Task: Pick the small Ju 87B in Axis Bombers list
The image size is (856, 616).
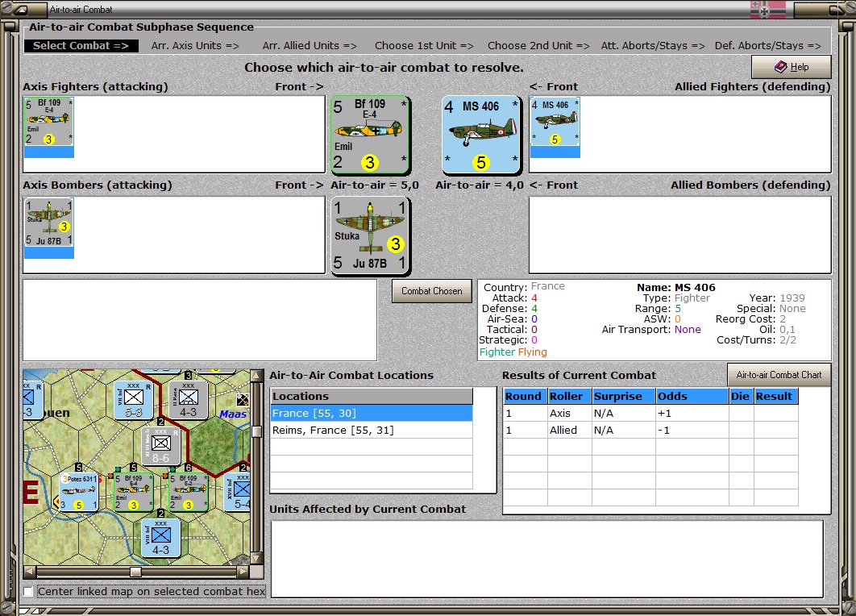Action: (48, 223)
